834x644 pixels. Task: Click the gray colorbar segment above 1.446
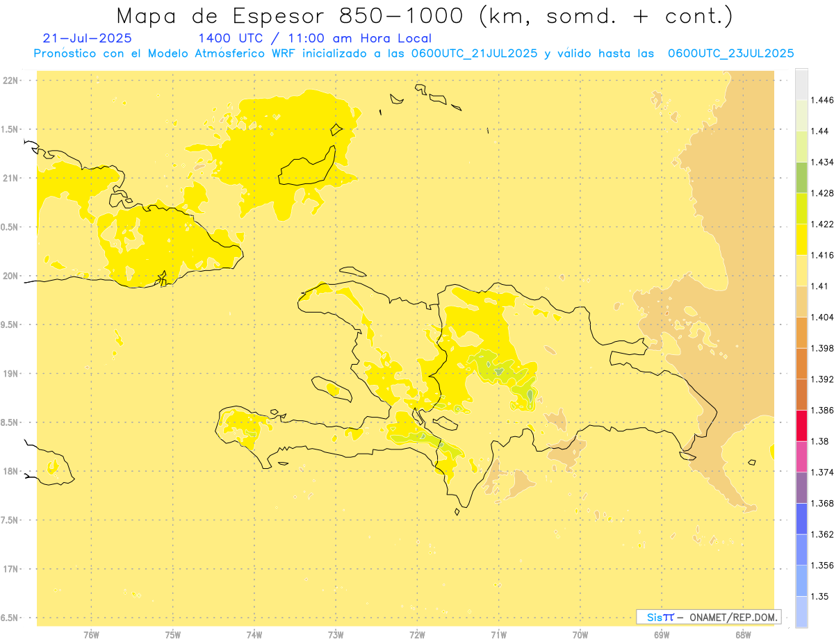click(801, 84)
